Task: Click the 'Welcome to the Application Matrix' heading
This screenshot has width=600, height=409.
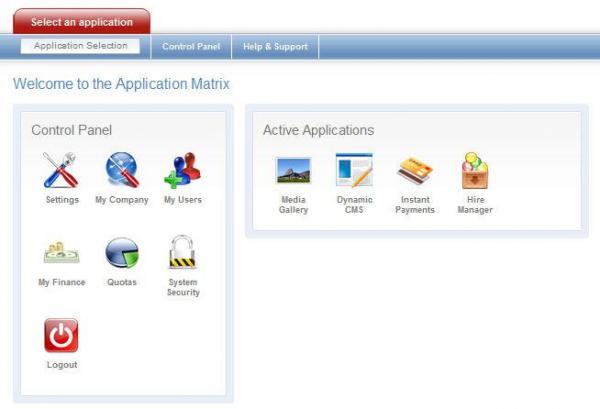Action: click(x=121, y=84)
